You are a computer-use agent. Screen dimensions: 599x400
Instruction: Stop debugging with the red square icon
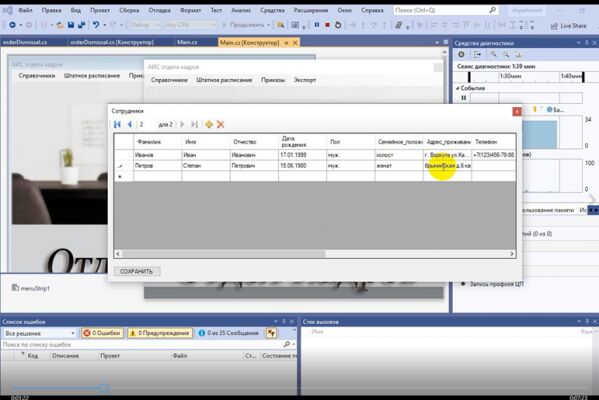[327, 25]
